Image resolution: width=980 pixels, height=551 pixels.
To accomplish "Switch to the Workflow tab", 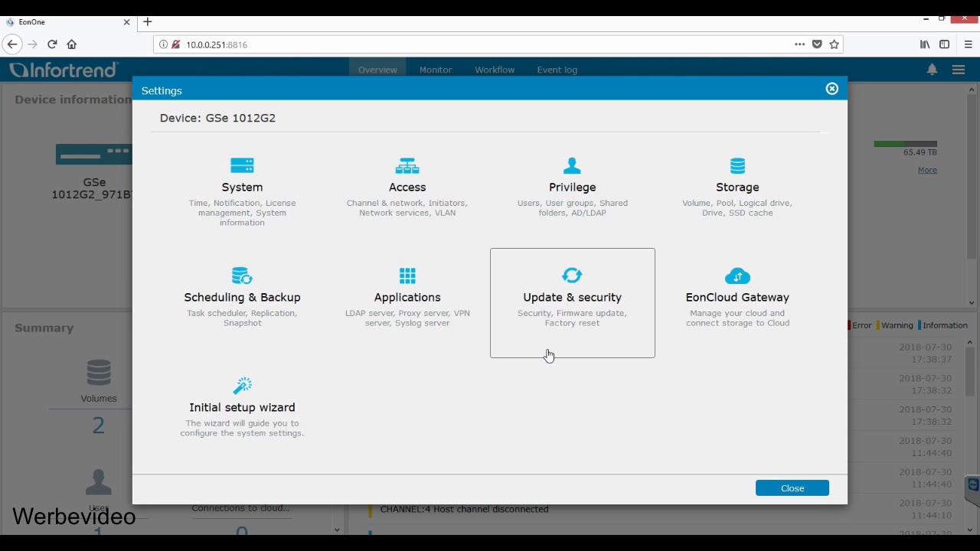I will 495,70.
